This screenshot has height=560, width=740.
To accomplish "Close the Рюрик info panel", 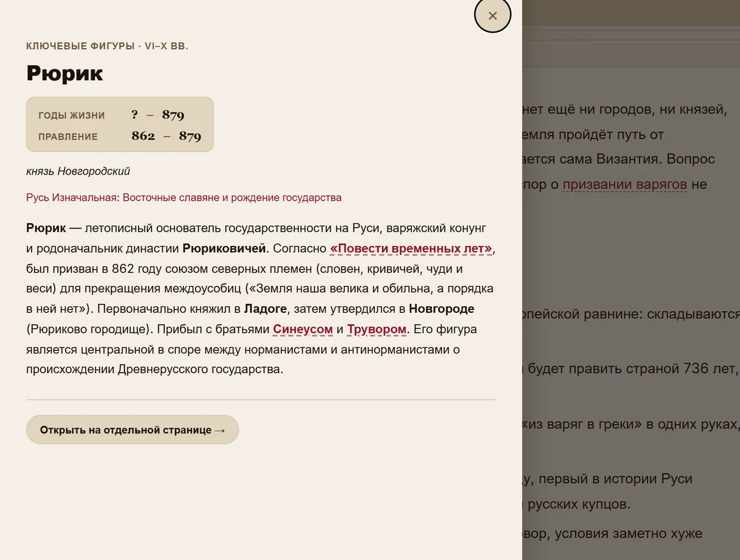I will click(492, 16).
